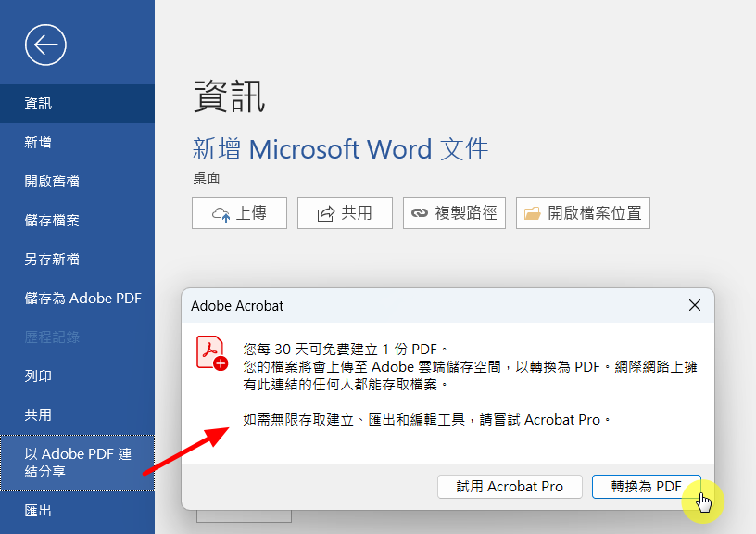
Task: Click the 新增 Microsoft Word 文件 title
Action: [x=340, y=148]
